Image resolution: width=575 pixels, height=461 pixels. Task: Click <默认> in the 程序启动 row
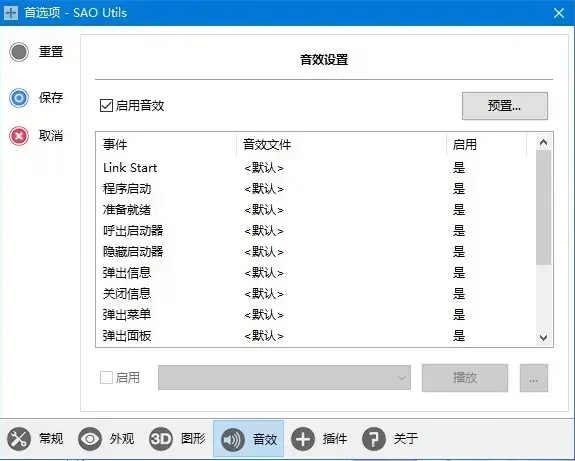[x=264, y=189]
